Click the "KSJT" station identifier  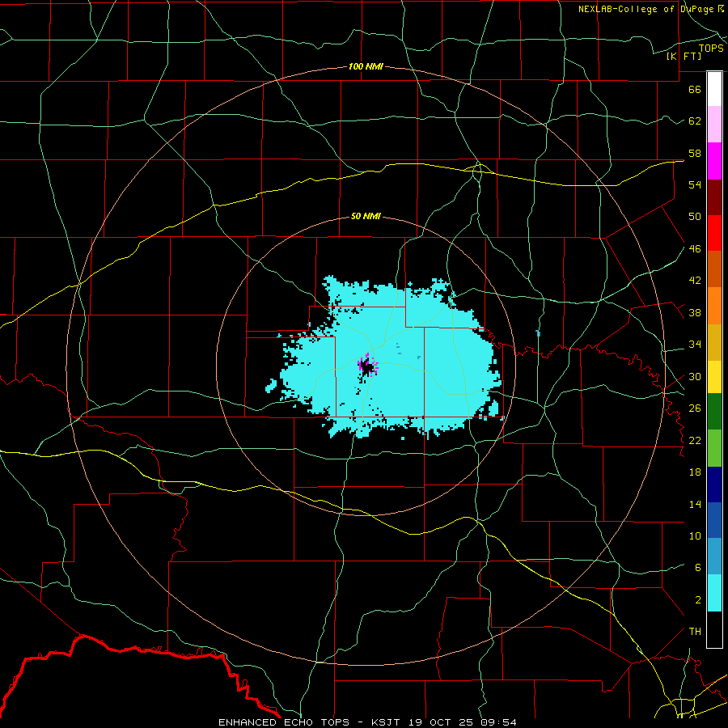[385, 722]
